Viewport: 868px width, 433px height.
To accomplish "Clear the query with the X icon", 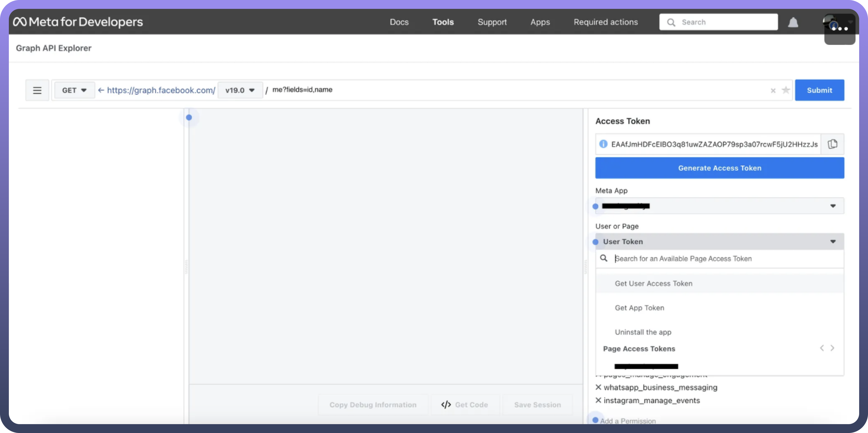I will coord(773,90).
